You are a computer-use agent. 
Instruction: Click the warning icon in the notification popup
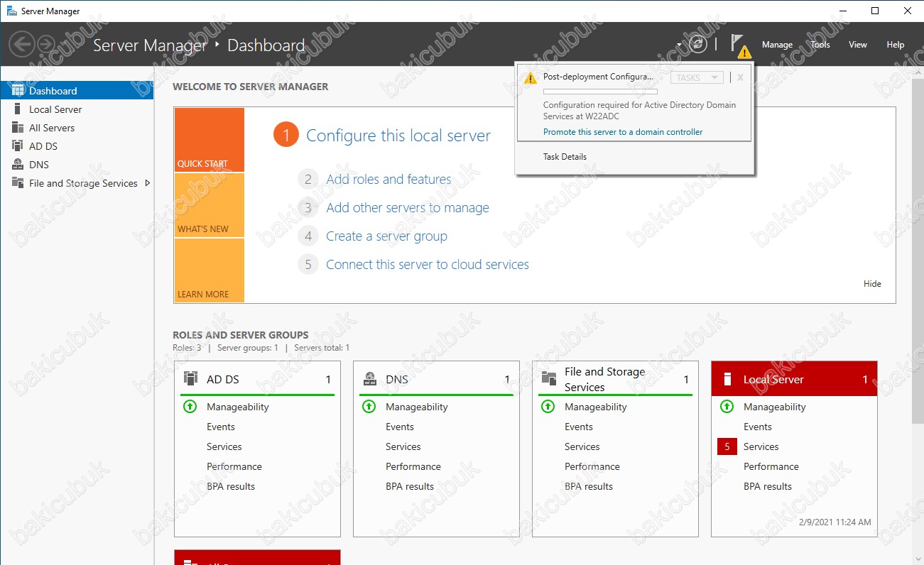point(530,78)
